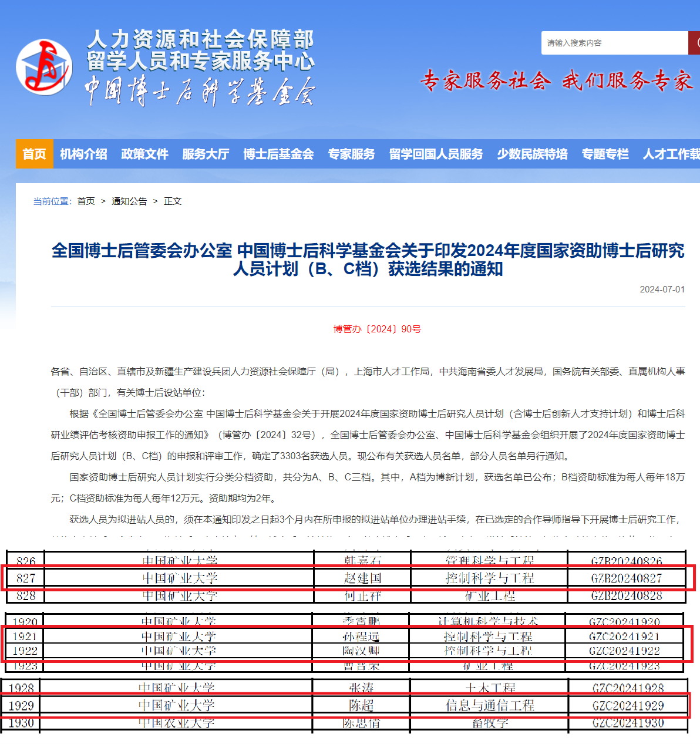The height and width of the screenshot is (744, 700).
Task: Open the 留学回国人员服务 menu
Action: [x=436, y=154]
